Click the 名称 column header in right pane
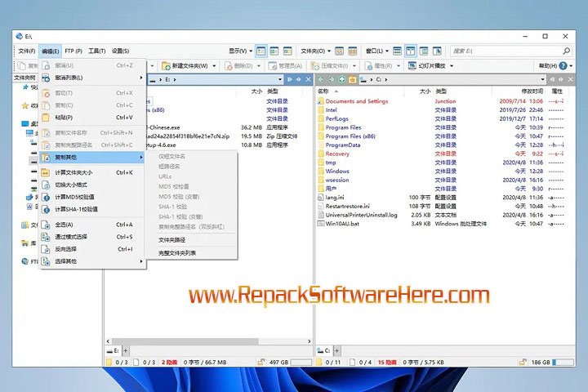The image size is (588, 392). [323, 91]
